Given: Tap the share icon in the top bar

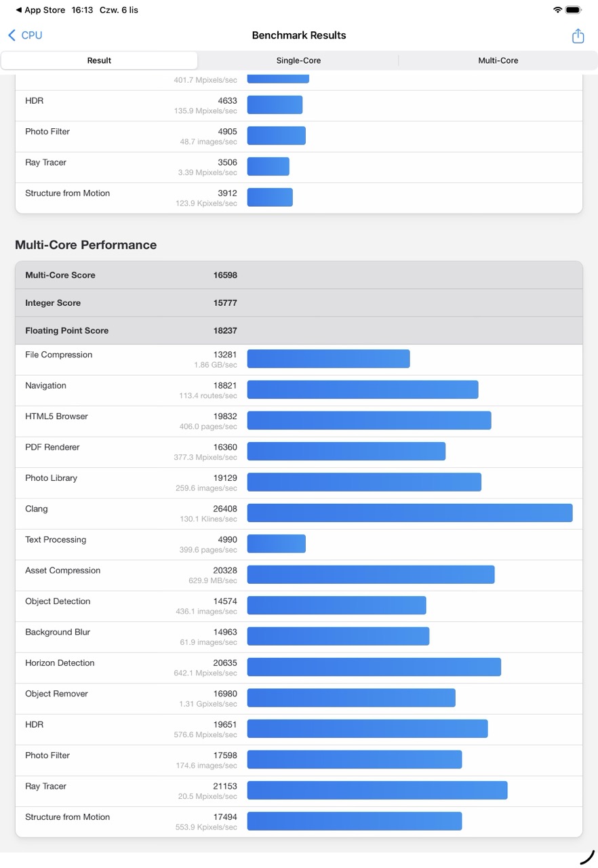Looking at the screenshot, I should (x=578, y=36).
